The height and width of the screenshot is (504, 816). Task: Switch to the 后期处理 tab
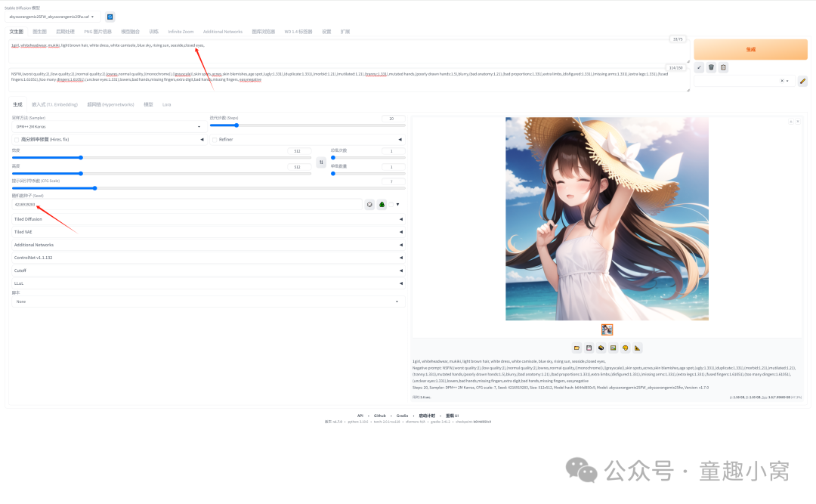[x=65, y=32]
